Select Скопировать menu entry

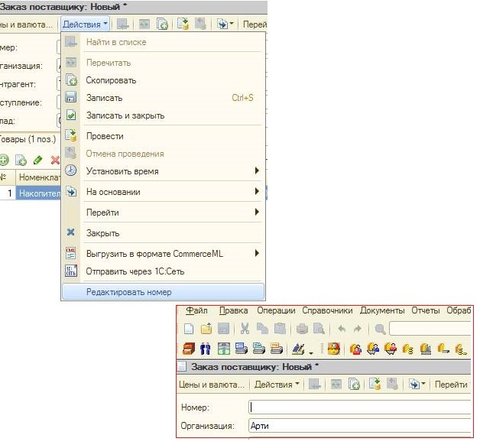point(163,80)
